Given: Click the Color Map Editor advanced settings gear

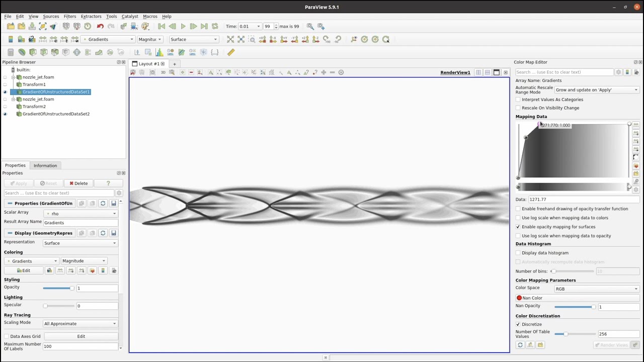Looking at the screenshot, I should [618, 72].
